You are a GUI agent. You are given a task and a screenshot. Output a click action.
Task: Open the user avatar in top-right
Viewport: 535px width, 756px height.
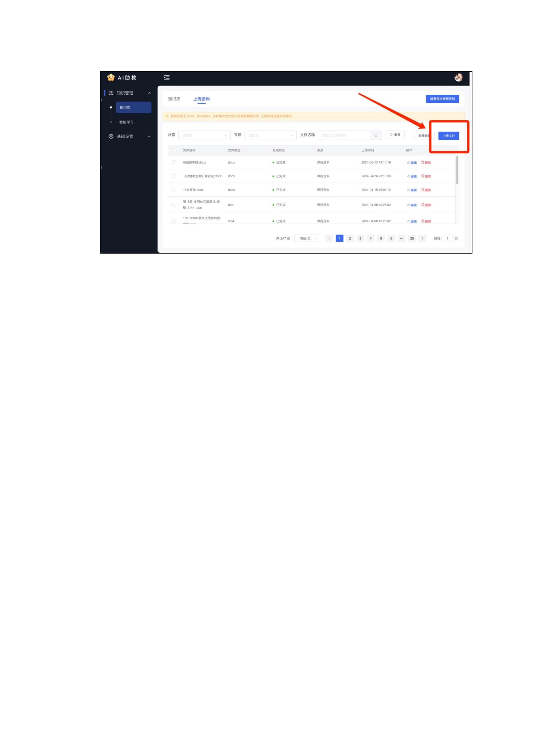click(x=458, y=77)
